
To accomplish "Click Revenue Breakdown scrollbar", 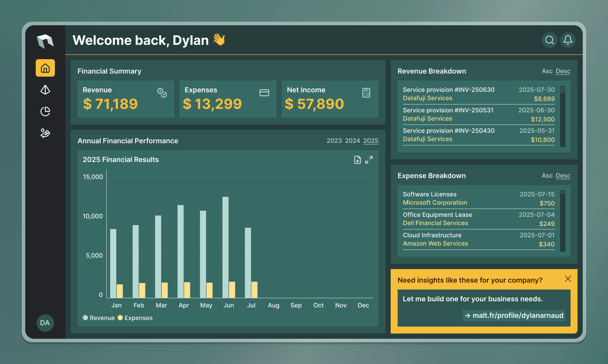I will coord(563,116).
